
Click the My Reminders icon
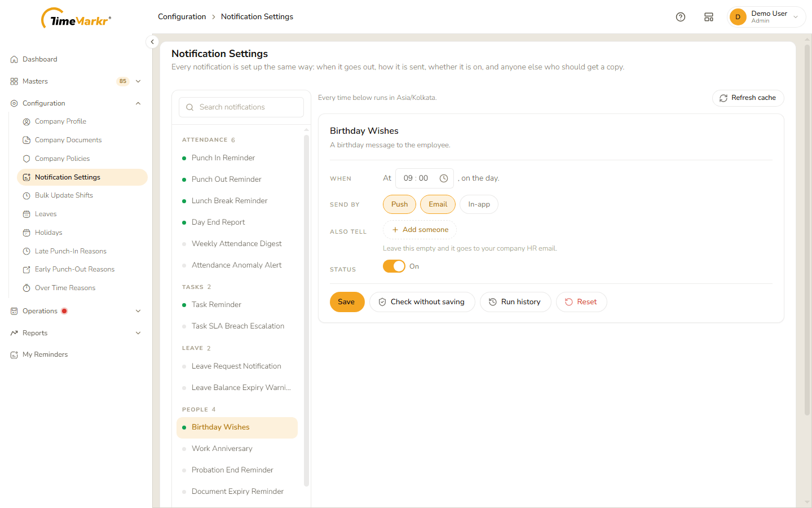14,354
